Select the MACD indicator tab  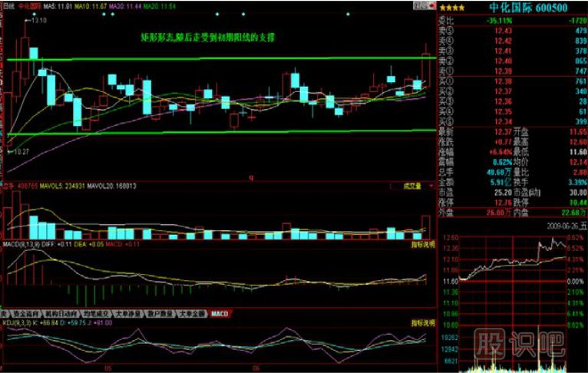point(220,314)
